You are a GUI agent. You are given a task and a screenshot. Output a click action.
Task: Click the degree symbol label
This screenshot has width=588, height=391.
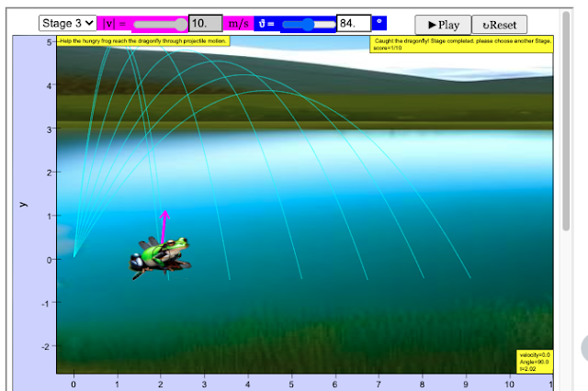coord(379,23)
